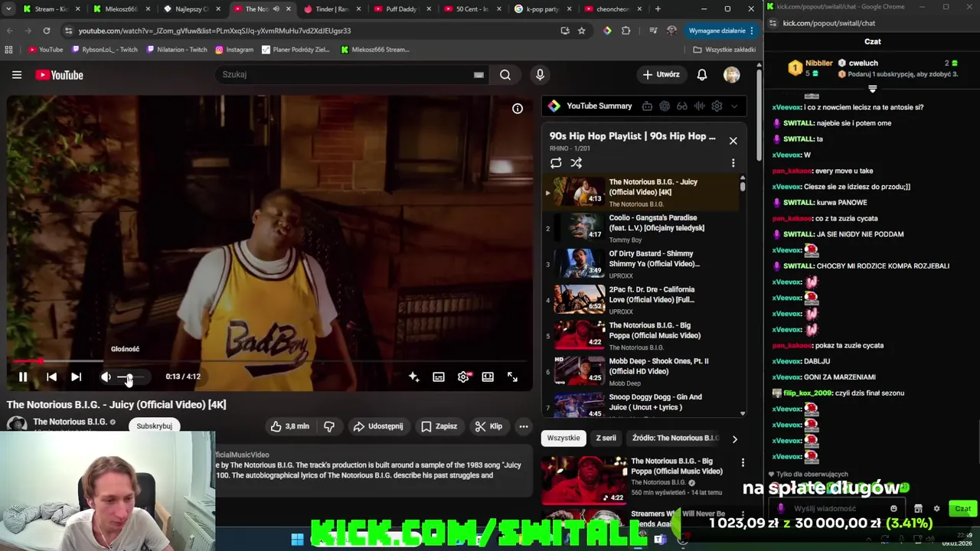Open YouTube Summary settings gear

coord(717,106)
